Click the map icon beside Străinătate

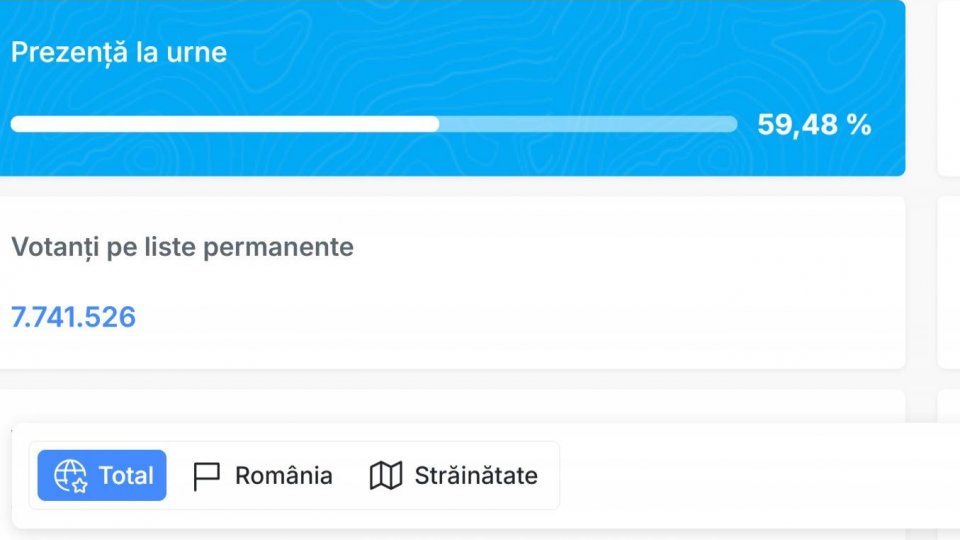coord(386,475)
